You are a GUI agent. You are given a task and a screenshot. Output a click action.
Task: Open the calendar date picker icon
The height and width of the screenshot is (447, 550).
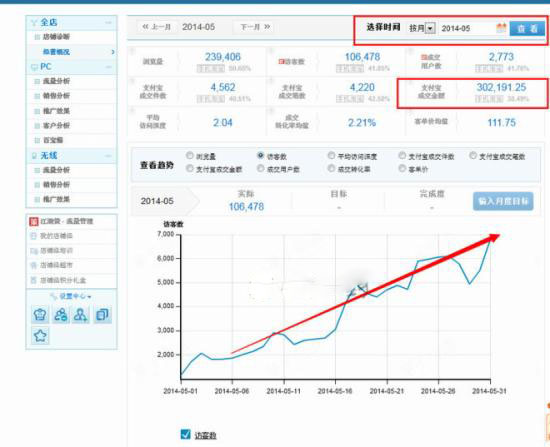501,28
